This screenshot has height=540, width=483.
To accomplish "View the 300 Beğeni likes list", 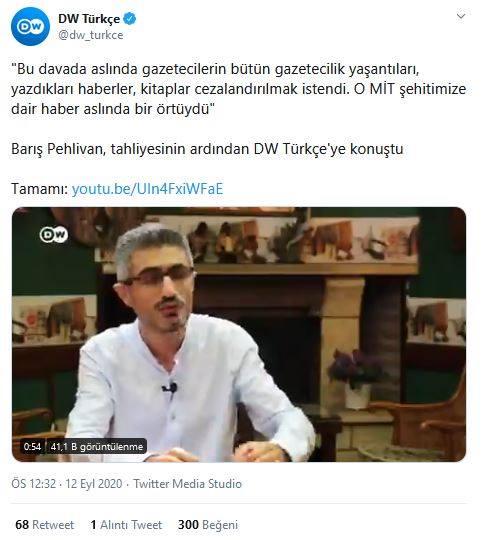I will click(x=208, y=525).
